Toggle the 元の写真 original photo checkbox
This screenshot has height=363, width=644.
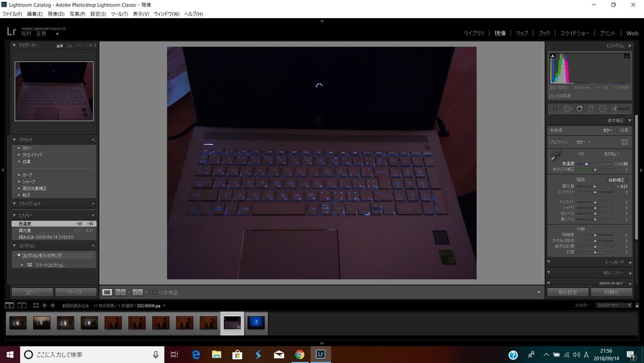click(552, 96)
